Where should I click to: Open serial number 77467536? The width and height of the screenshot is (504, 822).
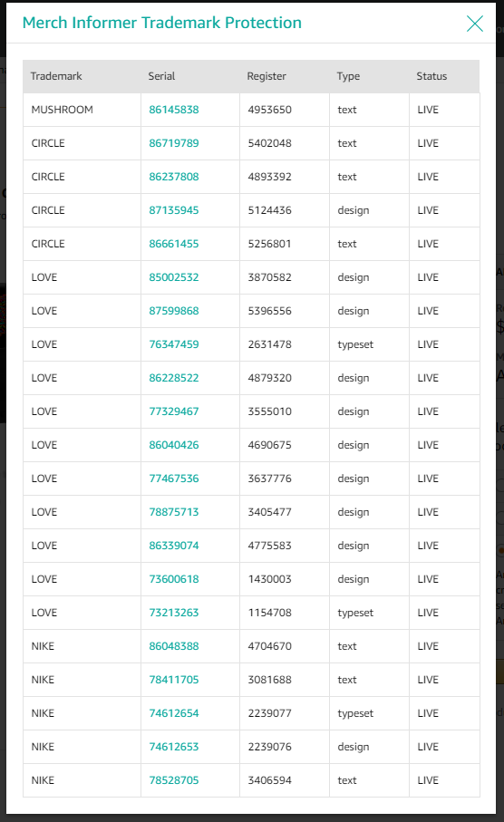pos(174,479)
